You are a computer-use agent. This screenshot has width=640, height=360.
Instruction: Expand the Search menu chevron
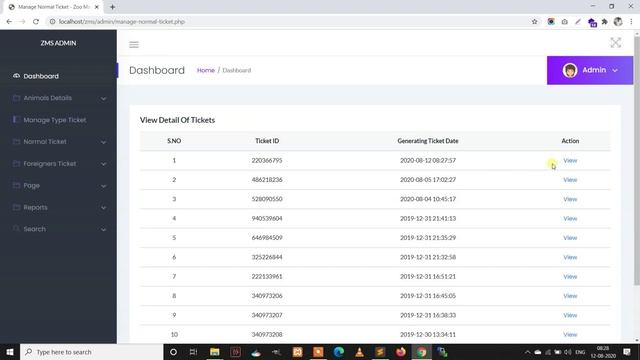104,229
